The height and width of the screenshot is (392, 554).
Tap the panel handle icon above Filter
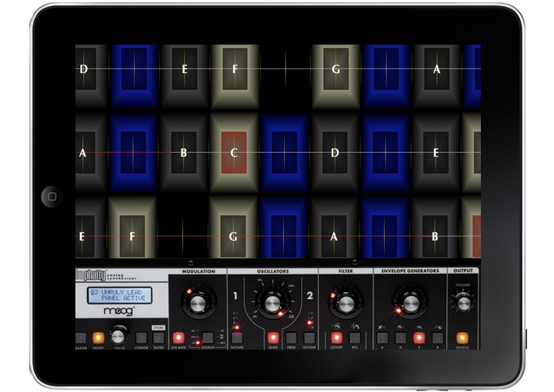click(x=355, y=263)
